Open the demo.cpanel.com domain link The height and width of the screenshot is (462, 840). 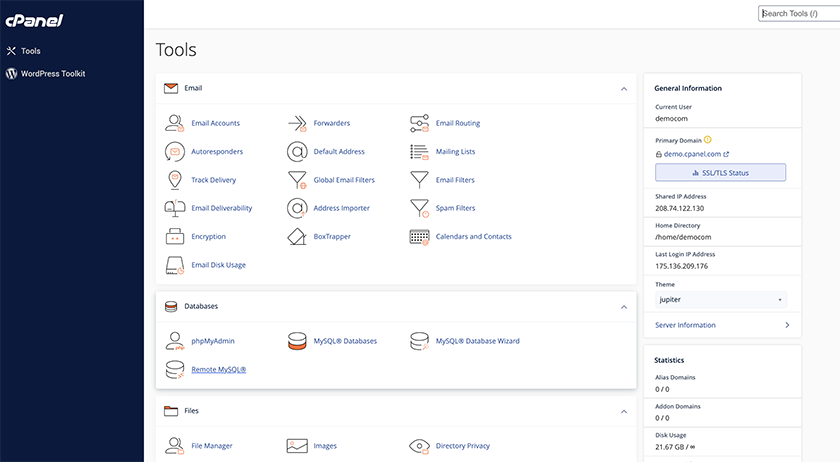[x=692, y=154]
